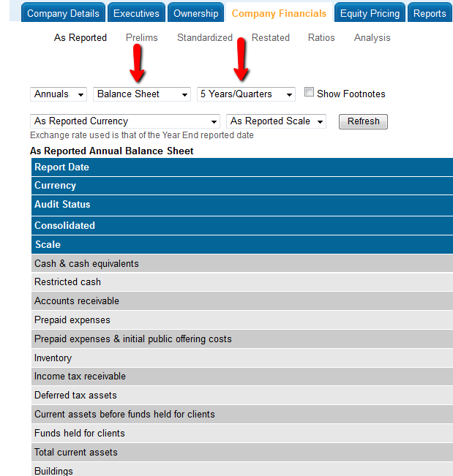Select the Currency header row
Screen dimensions: 453x476
[x=242, y=186]
